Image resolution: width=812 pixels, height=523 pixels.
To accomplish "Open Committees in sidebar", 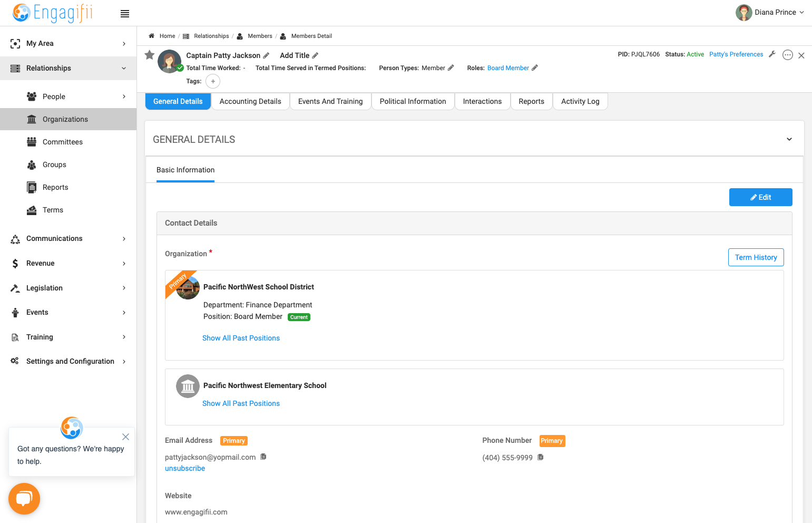I will coord(69,142).
